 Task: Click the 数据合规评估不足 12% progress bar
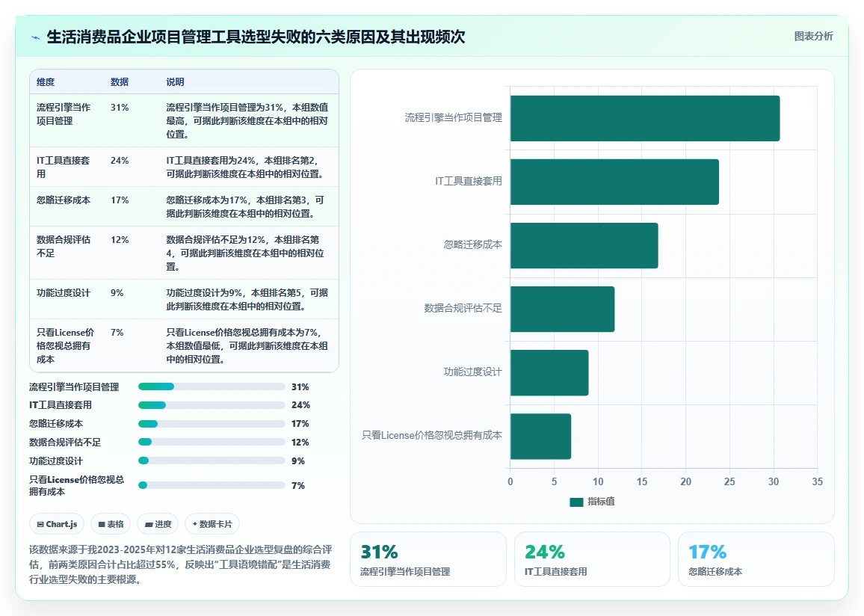coord(212,442)
